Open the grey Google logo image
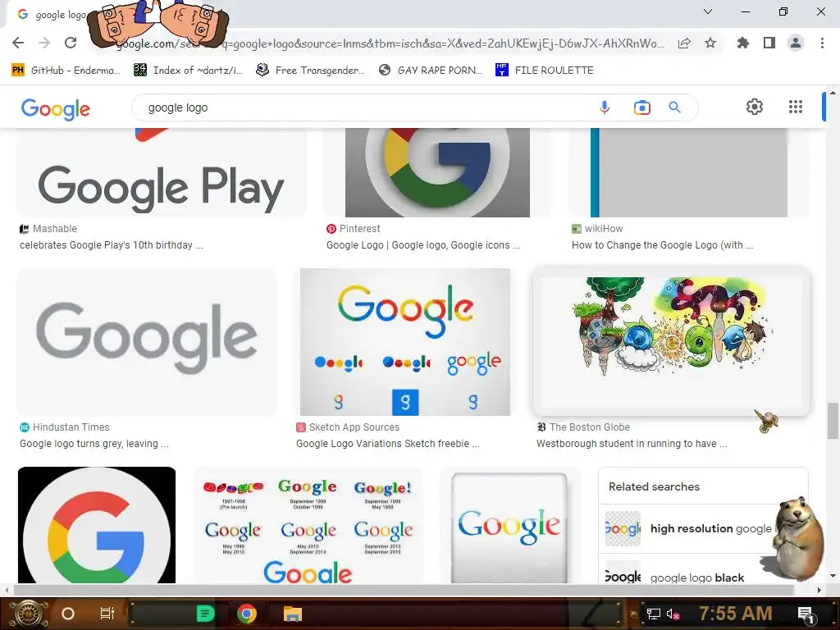 click(147, 342)
